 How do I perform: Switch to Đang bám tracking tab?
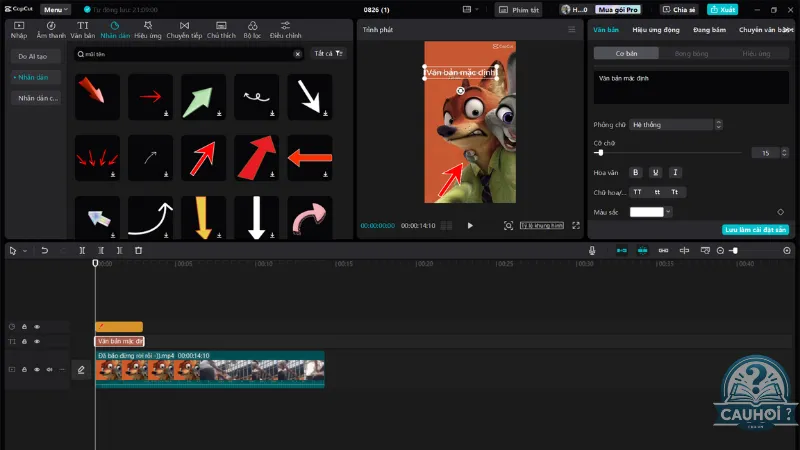[x=709, y=30]
